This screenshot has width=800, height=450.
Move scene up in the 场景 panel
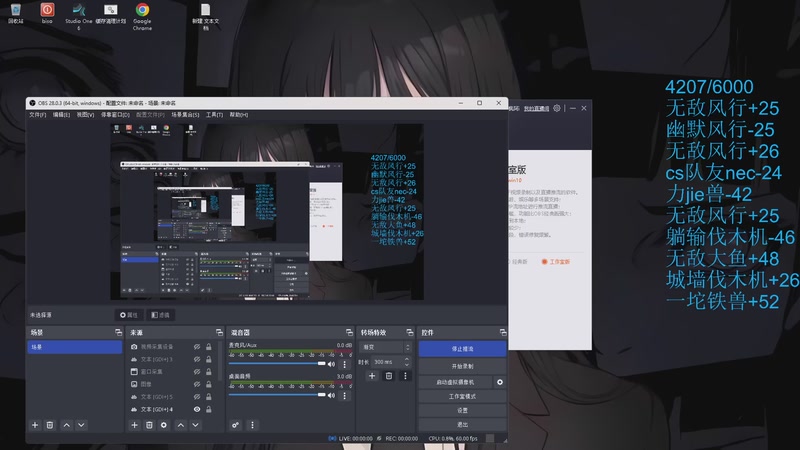point(66,425)
